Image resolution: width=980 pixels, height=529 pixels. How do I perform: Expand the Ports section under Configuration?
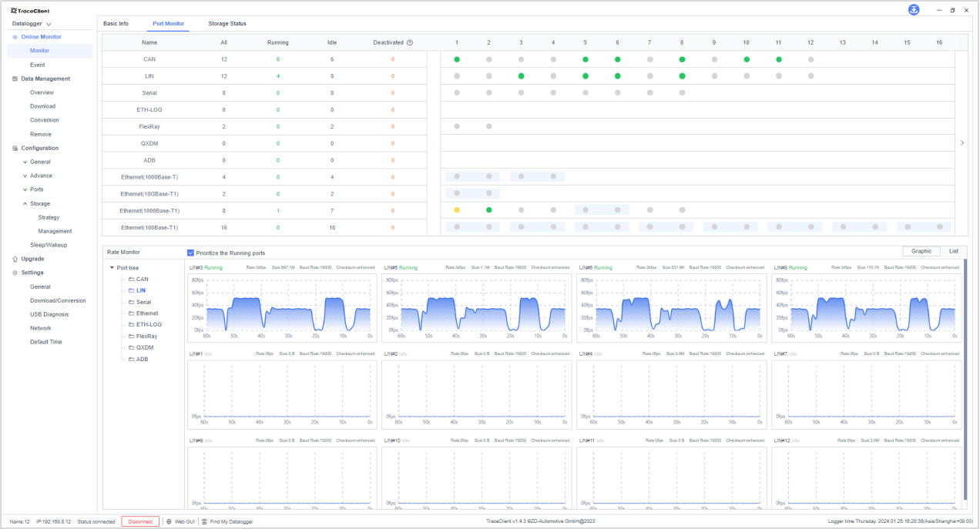click(x=36, y=189)
